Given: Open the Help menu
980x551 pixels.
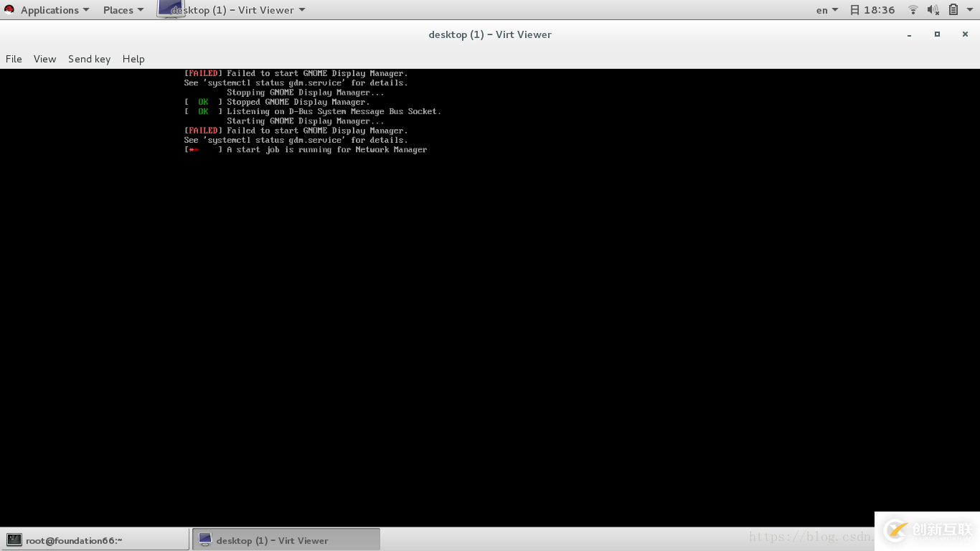Looking at the screenshot, I should [133, 59].
